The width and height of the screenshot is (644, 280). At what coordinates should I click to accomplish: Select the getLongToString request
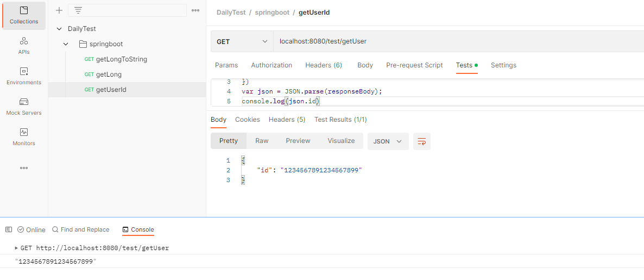(121, 59)
